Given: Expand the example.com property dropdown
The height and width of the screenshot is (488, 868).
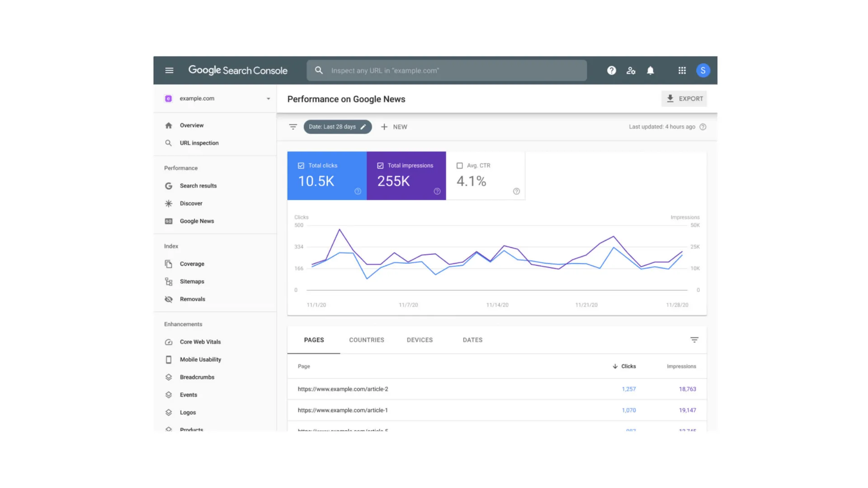Looking at the screenshot, I should [x=268, y=99].
